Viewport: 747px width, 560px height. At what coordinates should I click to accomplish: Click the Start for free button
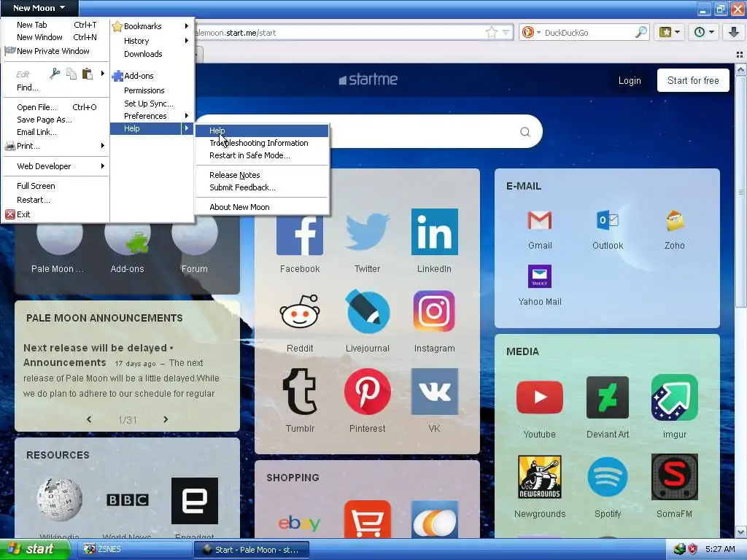693,80
